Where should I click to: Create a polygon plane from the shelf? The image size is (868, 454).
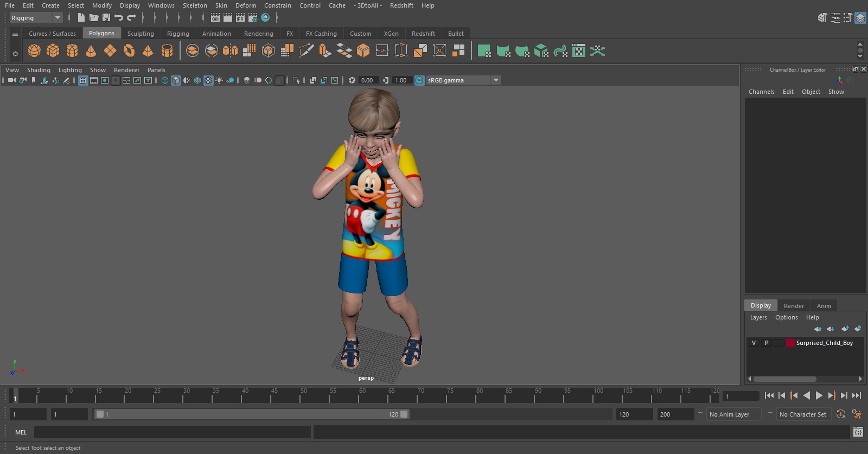[x=110, y=51]
